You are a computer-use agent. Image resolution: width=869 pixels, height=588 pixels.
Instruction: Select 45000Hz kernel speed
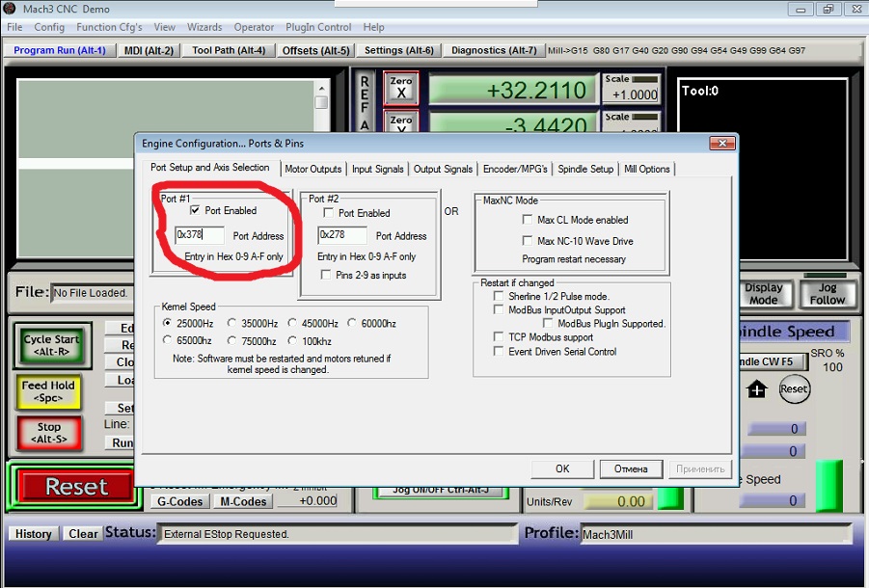pos(292,323)
